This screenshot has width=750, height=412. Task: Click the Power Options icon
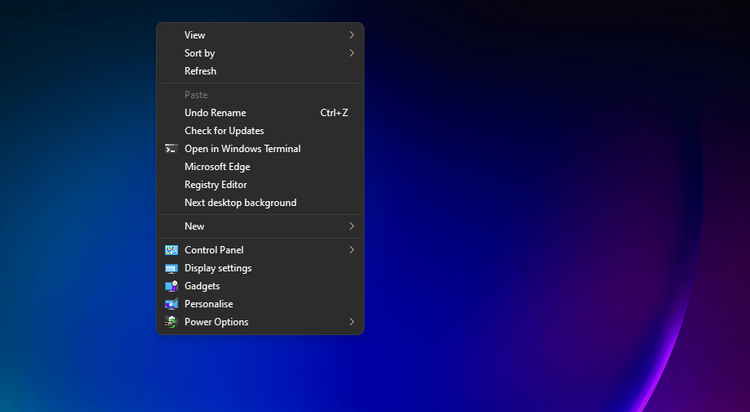(171, 322)
